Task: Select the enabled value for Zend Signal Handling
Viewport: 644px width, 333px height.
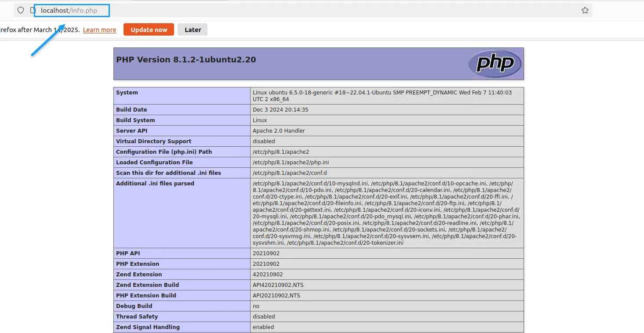Action: [263, 327]
